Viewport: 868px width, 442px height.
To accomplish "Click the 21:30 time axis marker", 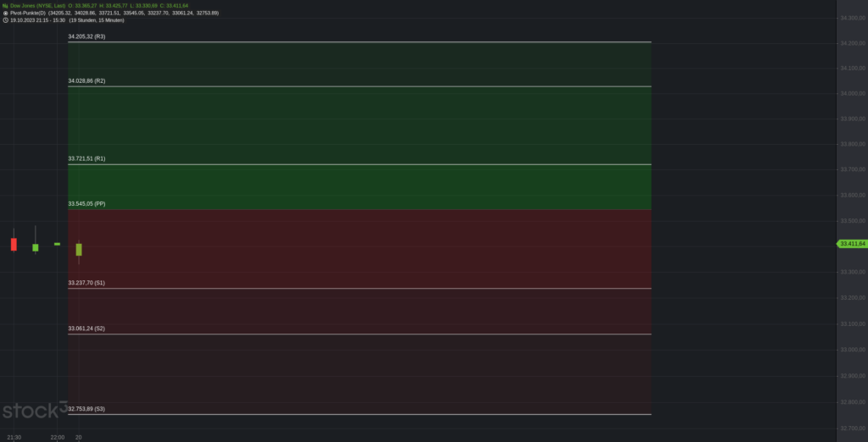I will pyautogui.click(x=14, y=438).
